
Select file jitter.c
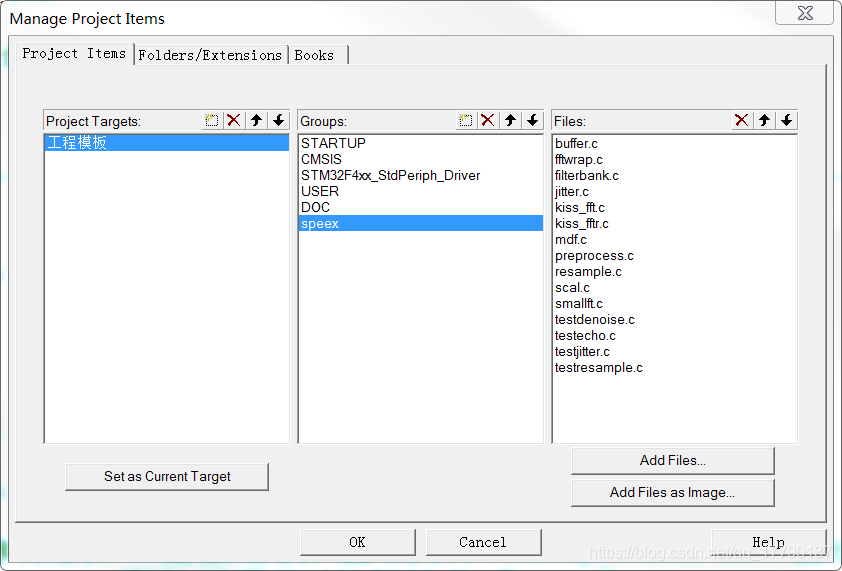click(674, 192)
